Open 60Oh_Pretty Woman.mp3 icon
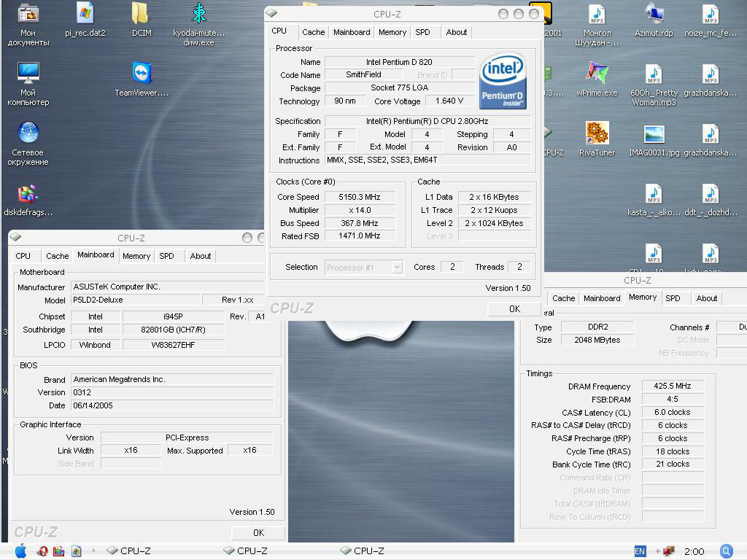 654,85
